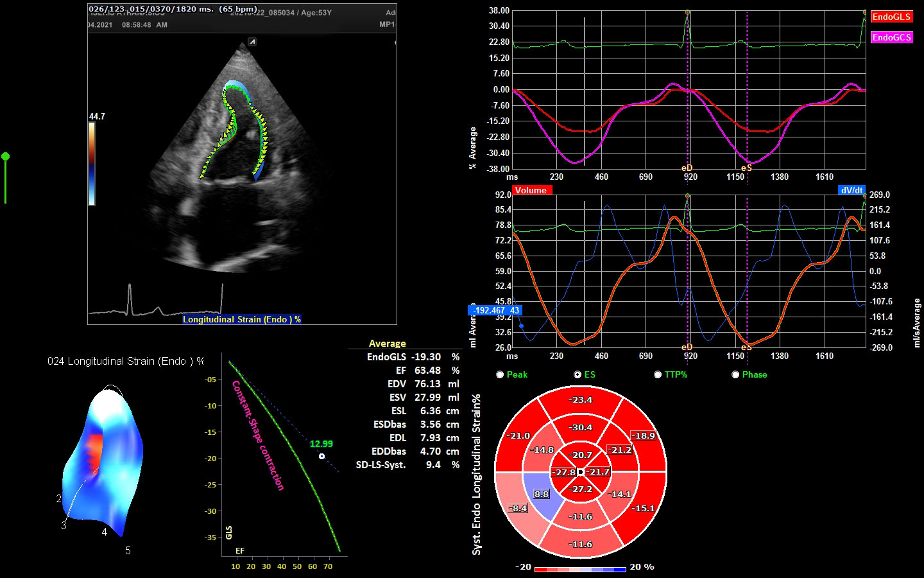This screenshot has height=578, width=924.
Task: Select the Phase radio button
Action: [735, 374]
